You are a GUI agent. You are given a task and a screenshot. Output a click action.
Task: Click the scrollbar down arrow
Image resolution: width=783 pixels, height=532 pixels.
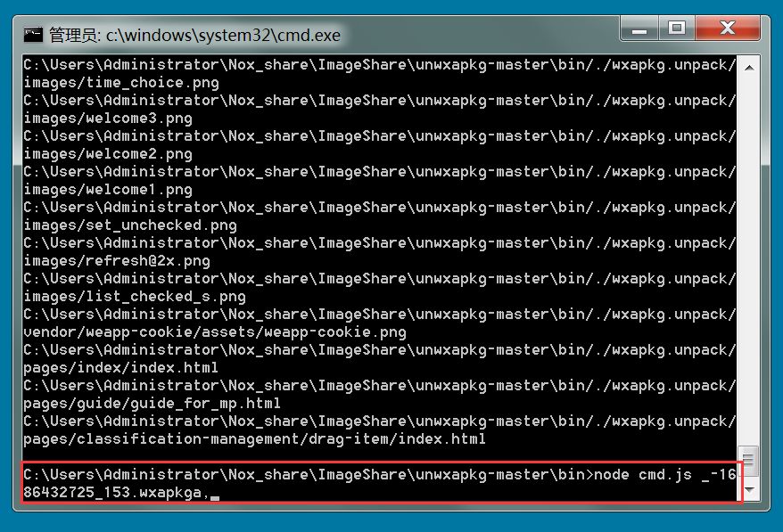748,489
